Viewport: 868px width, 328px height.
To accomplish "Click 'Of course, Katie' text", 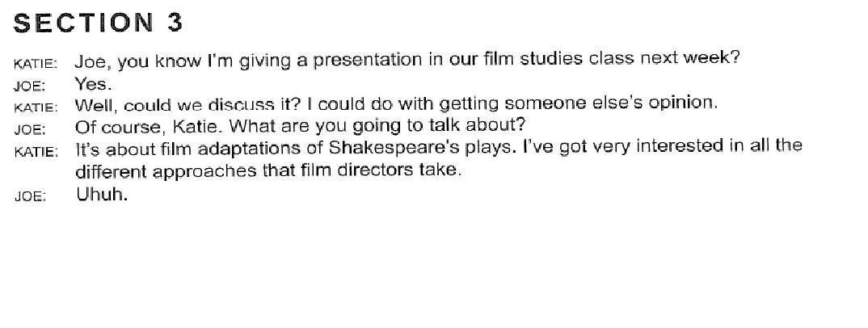I will pos(149,127).
